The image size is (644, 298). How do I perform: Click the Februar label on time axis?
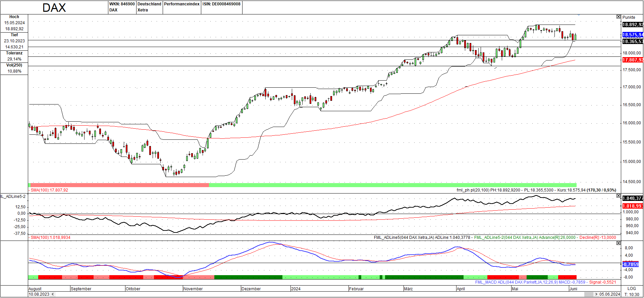[x=357, y=289]
